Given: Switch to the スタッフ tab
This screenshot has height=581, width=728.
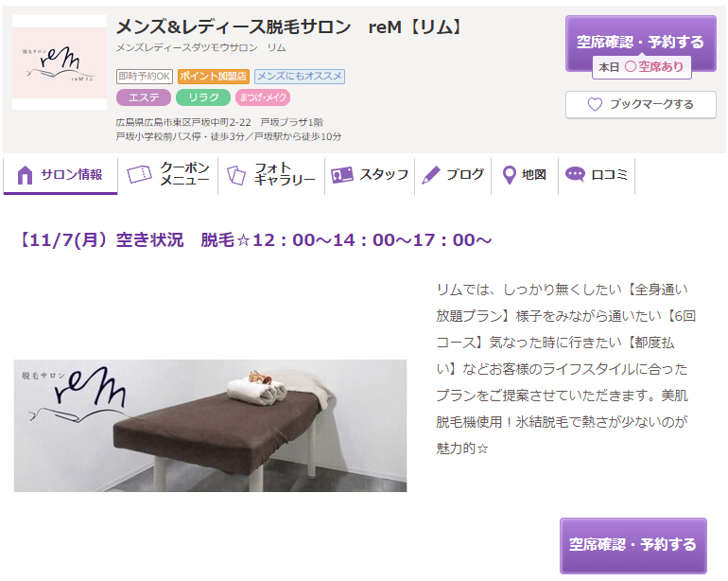Looking at the screenshot, I should (370, 175).
